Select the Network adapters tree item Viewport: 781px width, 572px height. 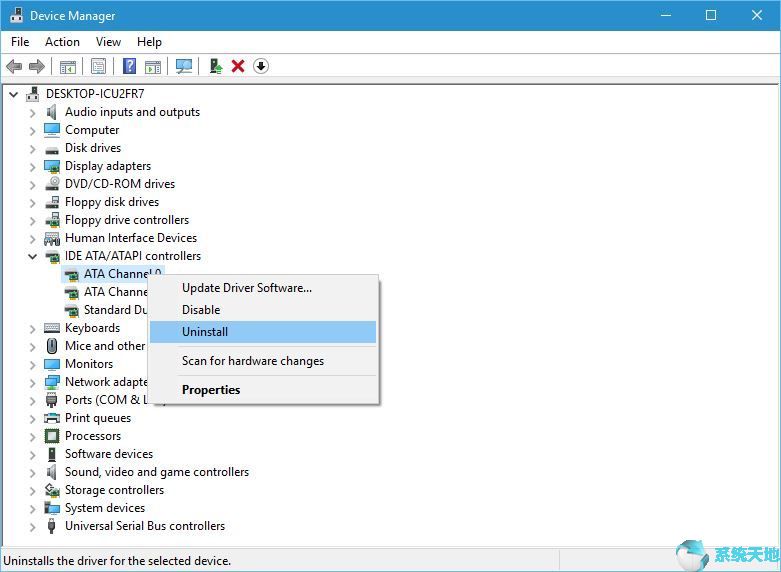click(106, 382)
